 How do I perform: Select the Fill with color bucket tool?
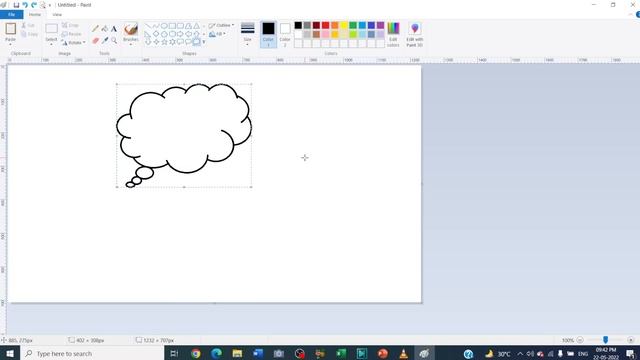tap(105, 29)
